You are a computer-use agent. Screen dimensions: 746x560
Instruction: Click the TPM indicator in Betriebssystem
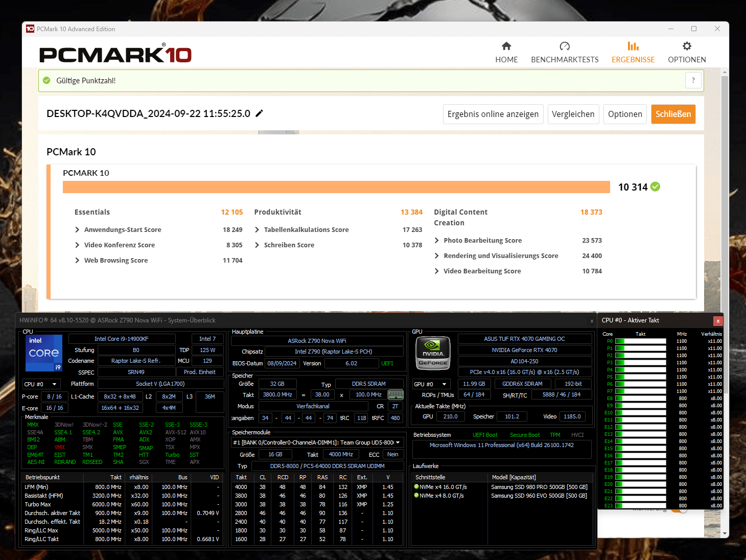point(555,435)
